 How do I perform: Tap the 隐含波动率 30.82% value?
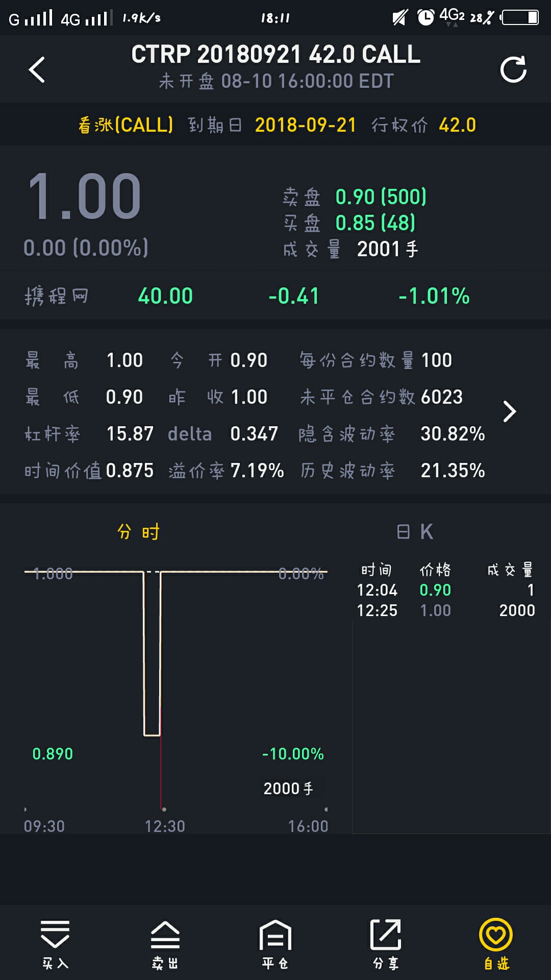click(452, 434)
